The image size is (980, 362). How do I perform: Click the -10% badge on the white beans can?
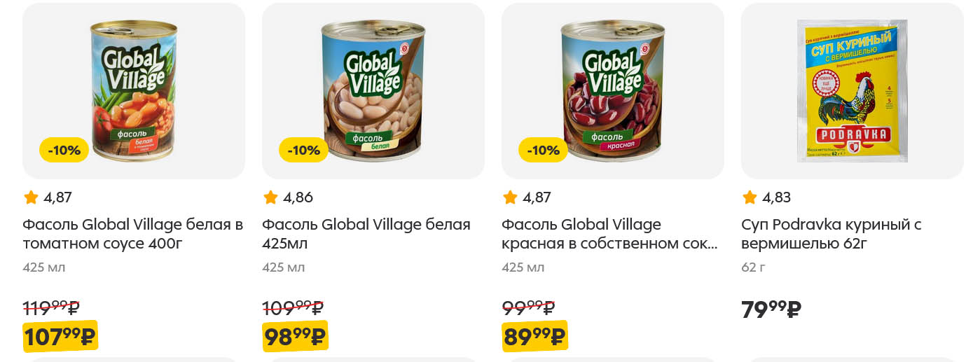point(303,150)
